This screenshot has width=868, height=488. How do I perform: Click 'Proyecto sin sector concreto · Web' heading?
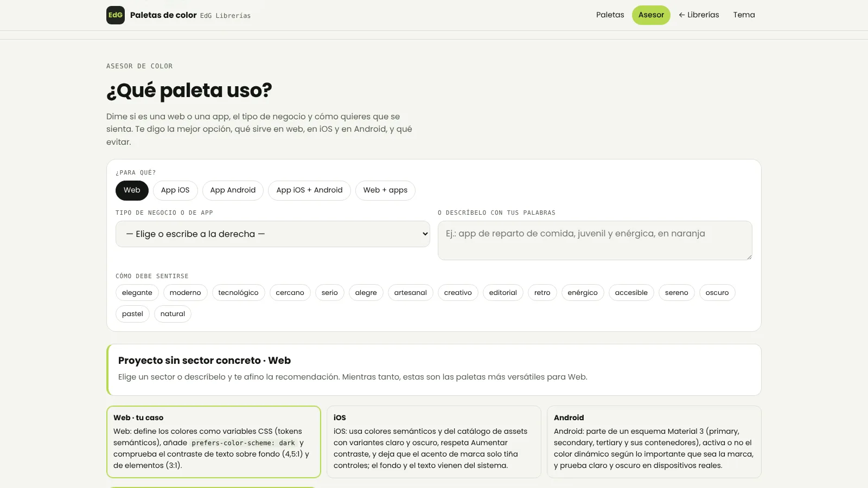tap(205, 361)
